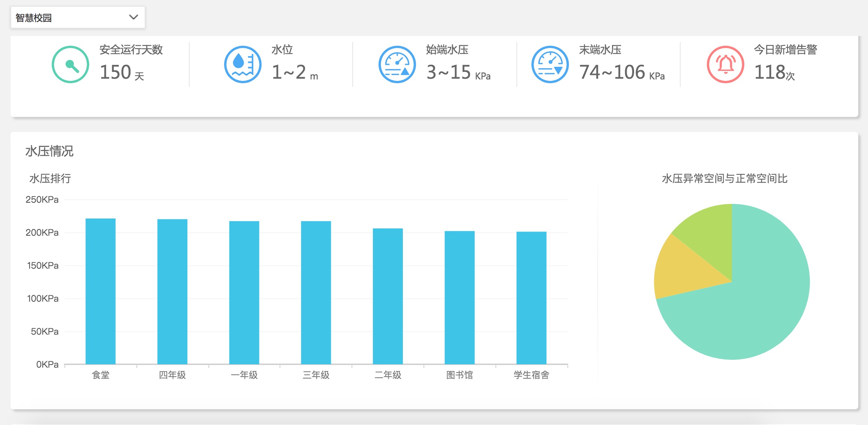Screen dimensions: 868x425
Task: Select the 1~2 m water level value
Action: pos(295,72)
